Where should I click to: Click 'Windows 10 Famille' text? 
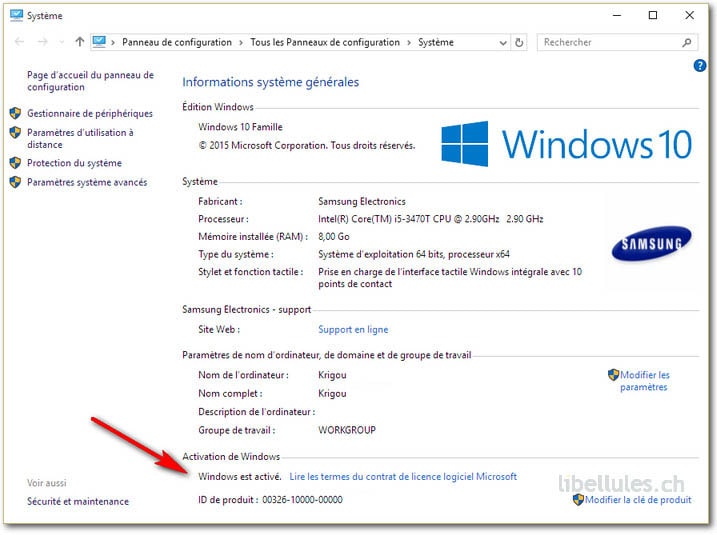(x=241, y=127)
